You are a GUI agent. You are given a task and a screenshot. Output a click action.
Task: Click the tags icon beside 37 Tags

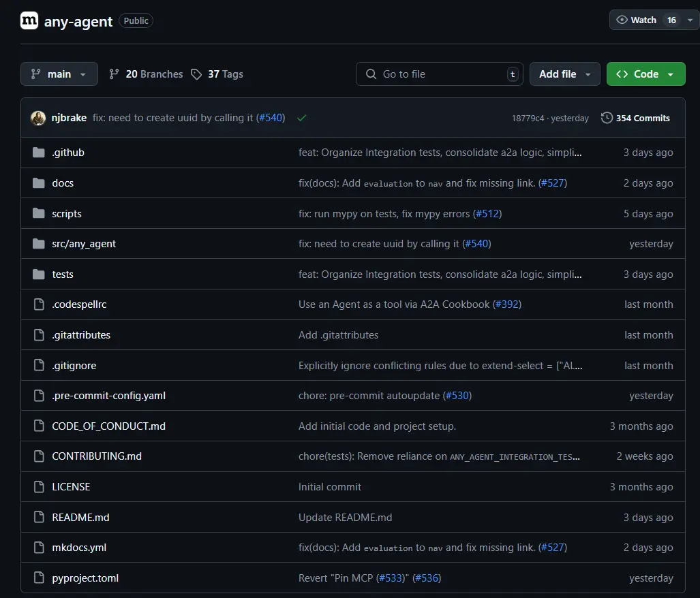[x=196, y=74]
